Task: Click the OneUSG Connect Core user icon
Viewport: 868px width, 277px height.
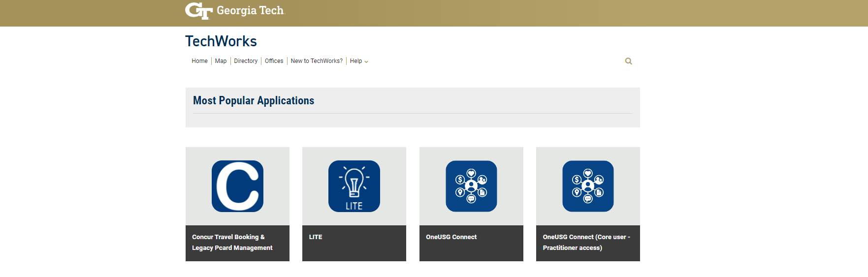Action: (x=588, y=186)
